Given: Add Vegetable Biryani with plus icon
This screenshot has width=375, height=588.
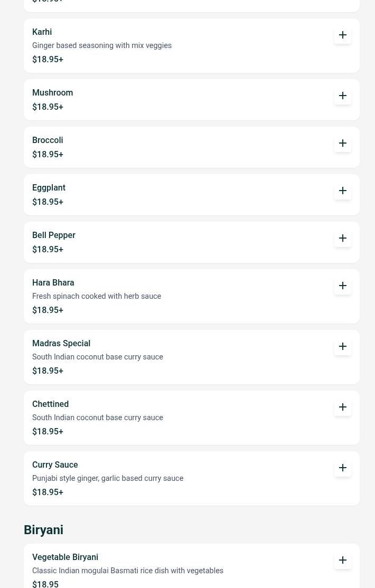Looking at the screenshot, I should [342, 560].
